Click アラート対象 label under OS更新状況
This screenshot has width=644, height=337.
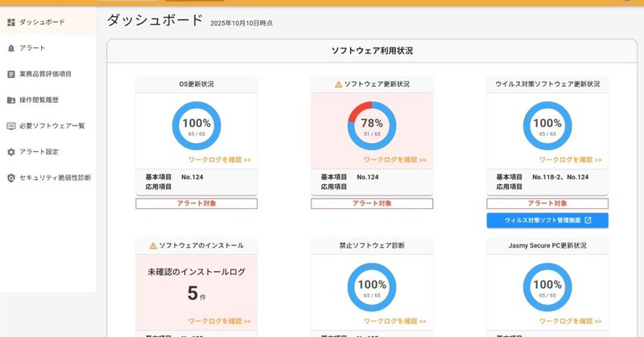196,203
